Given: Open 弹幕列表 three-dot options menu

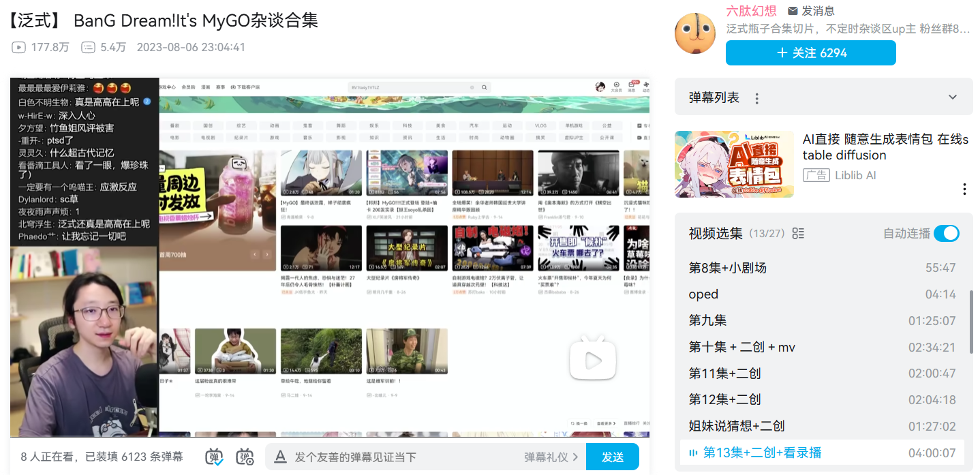Looking at the screenshot, I should click(x=756, y=98).
